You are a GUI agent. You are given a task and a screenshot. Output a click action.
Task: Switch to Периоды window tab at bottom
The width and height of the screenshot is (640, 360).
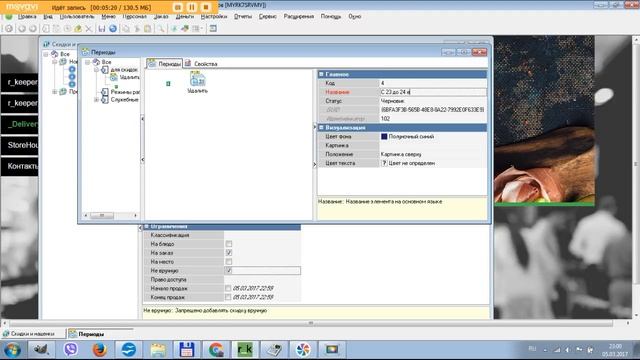click(100, 334)
